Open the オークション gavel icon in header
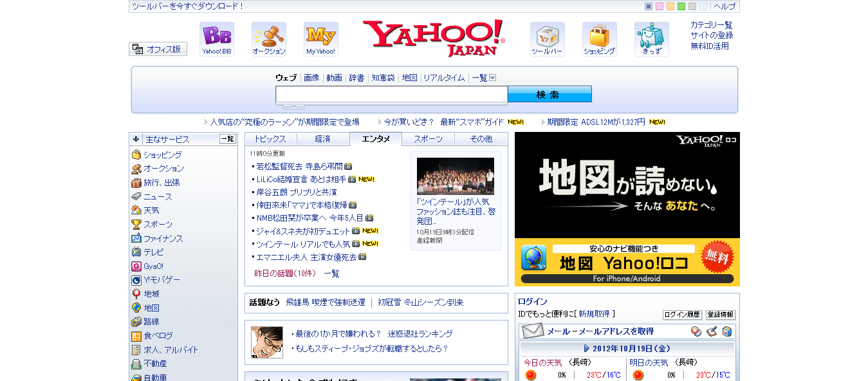The image size is (868, 381). tap(269, 39)
